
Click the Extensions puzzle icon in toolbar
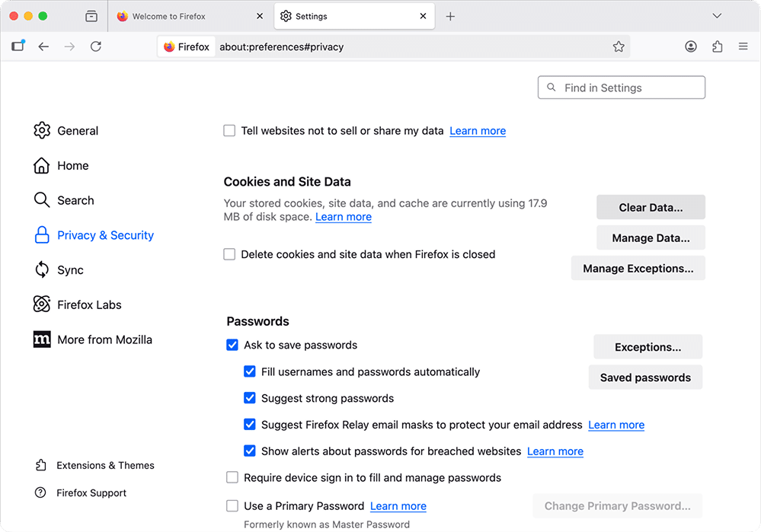coord(717,46)
